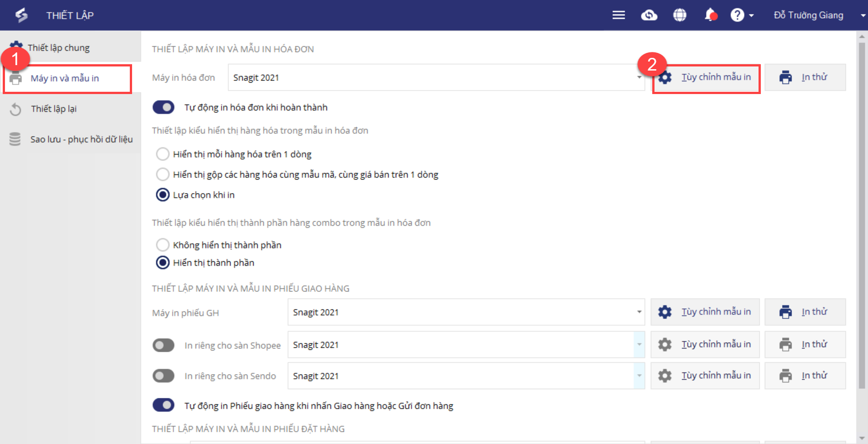Enable In riêng cho sàn Sendo switch
868x444 pixels.
[x=163, y=376]
